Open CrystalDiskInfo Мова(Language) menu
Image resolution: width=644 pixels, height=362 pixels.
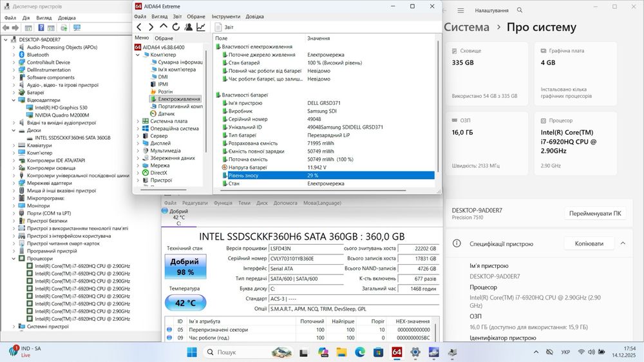pos(323,203)
